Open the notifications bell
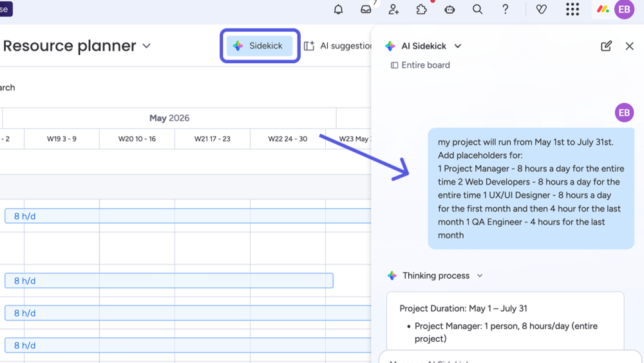 point(338,9)
